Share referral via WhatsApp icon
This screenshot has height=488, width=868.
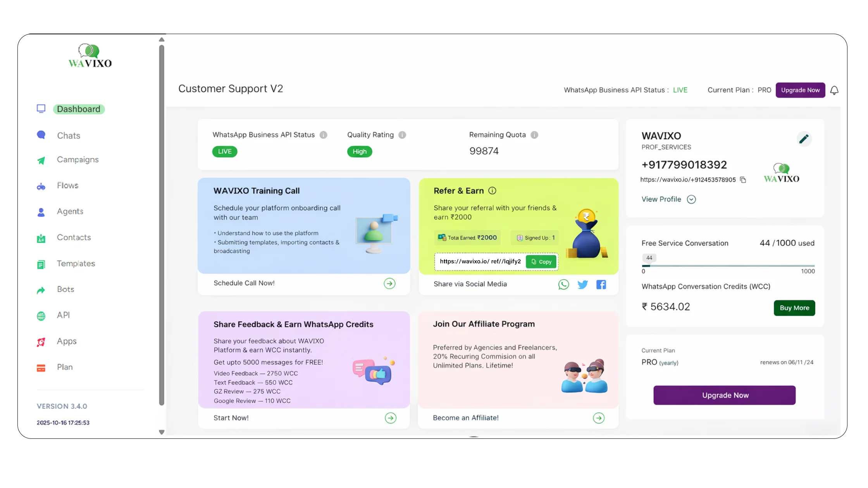(563, 285)
